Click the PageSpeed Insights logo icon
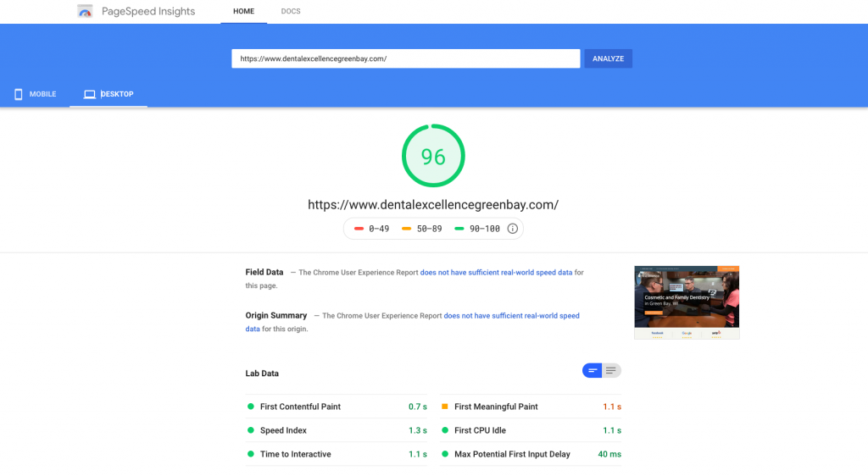 (85, 11)
